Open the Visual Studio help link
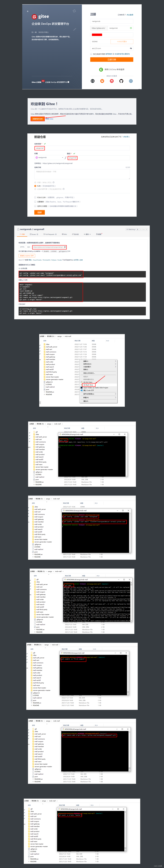 (x=37, y=260)
